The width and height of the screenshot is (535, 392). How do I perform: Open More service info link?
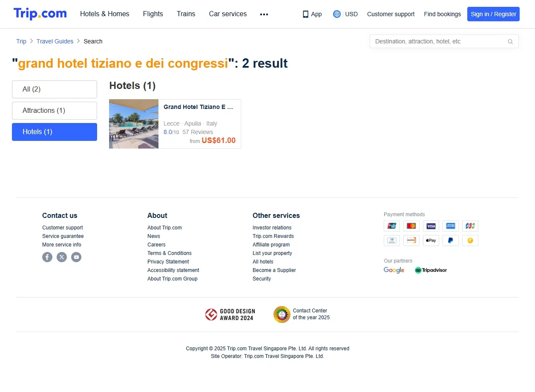[x=62, y=245]
